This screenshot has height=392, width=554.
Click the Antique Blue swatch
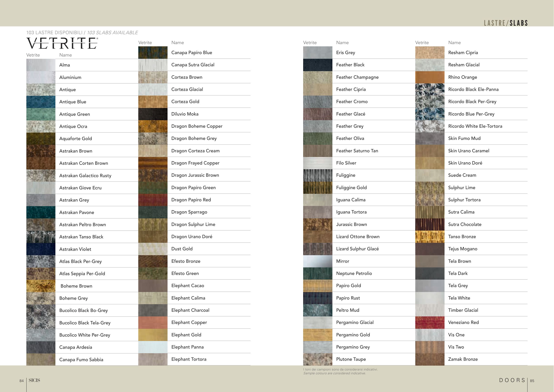point(41,102)
